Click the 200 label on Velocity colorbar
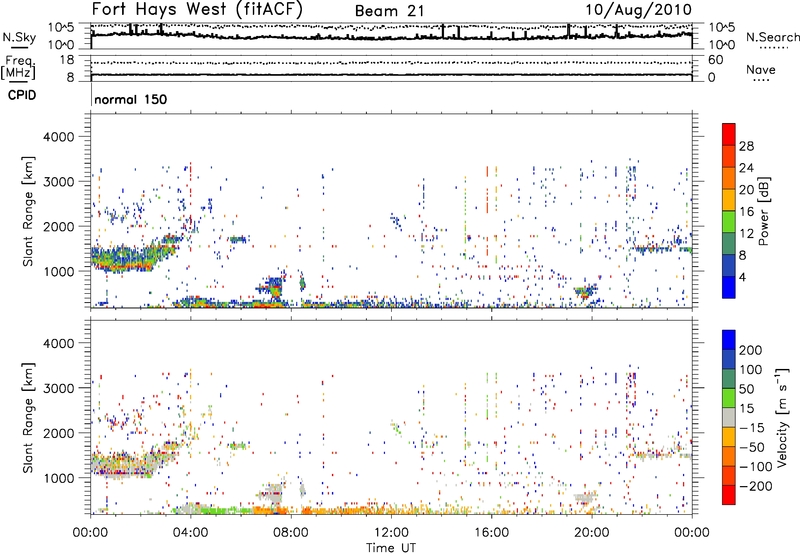Viewport: 800px width, 554px height. (x=751, y=350)
